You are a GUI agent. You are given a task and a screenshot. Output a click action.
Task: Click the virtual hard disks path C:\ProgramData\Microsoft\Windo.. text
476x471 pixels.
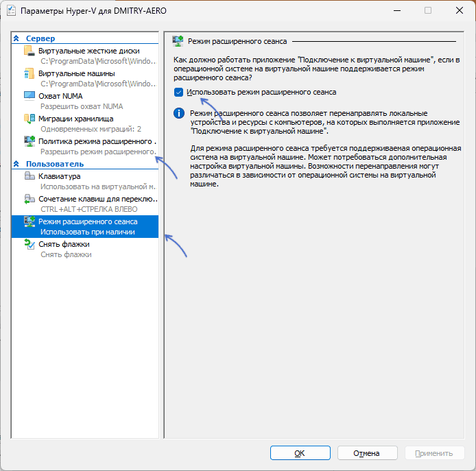pyautogui.click(x=98, y=61)
